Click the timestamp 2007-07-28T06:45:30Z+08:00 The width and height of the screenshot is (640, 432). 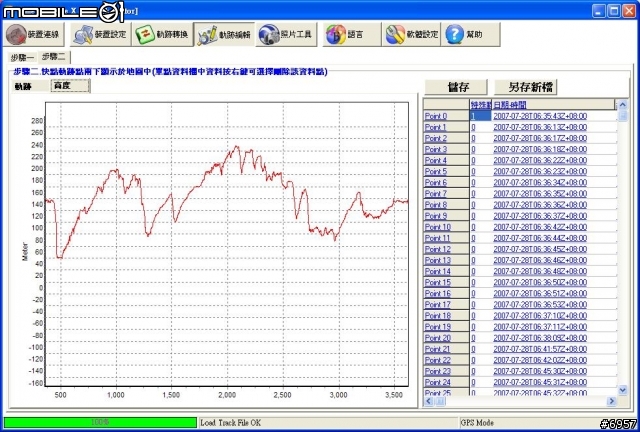point(540,371)
